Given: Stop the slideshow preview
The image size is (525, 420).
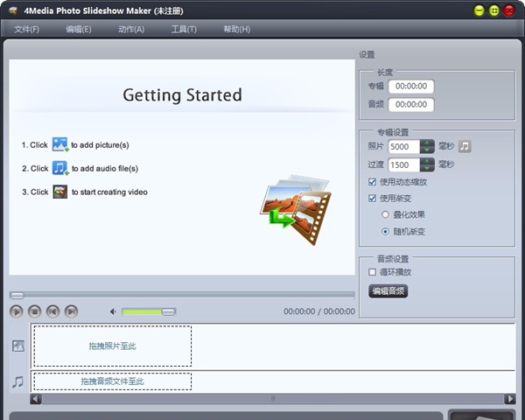Looking at the screenshot, I should click(x=34, y=311).
